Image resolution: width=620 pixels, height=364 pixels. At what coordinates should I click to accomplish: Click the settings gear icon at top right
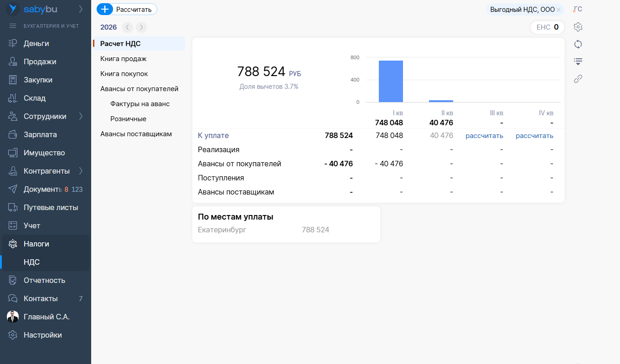click(x=578, y=27)
